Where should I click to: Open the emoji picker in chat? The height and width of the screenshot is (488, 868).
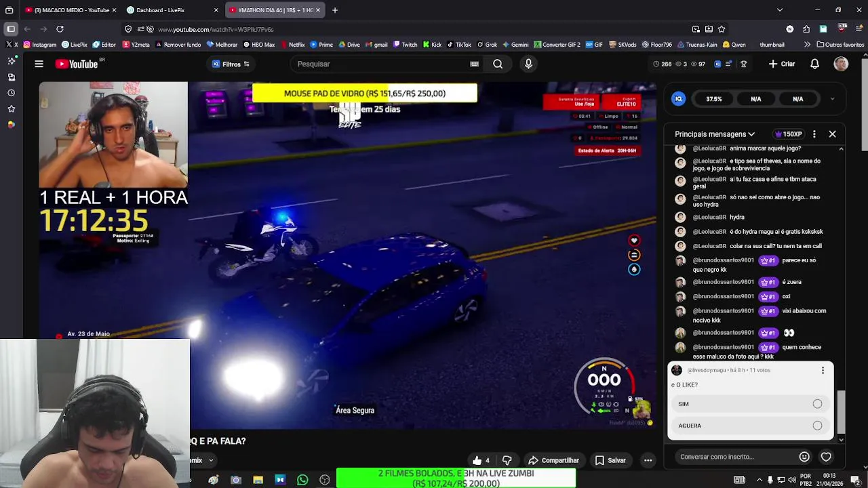(x=804, y=457)
